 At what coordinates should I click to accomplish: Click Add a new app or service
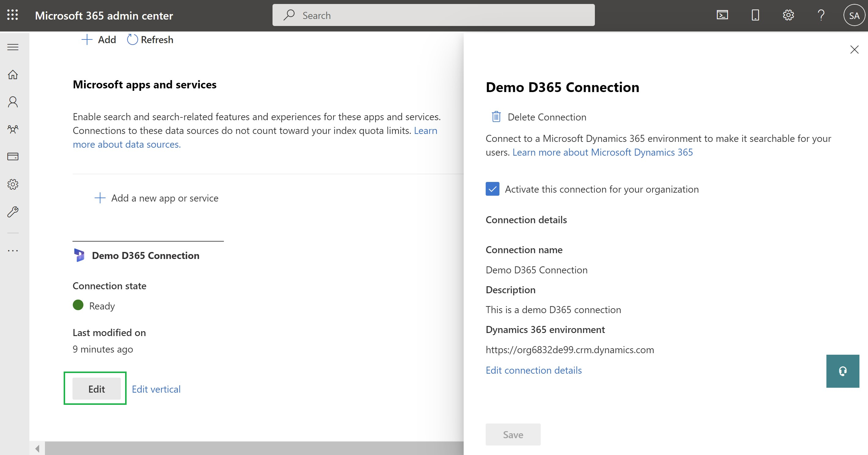click(156, 198)
